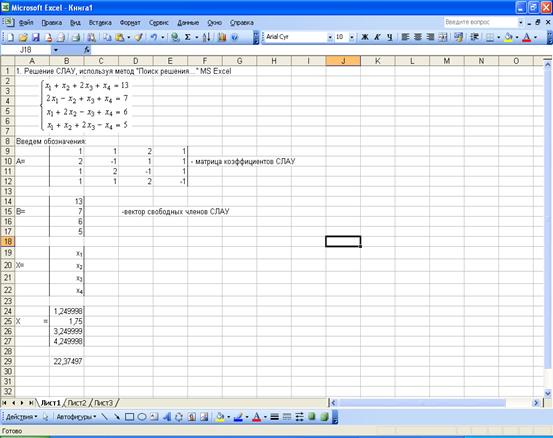Screen dimensions: 553x438
Task: Click the Действия drawing button
Action: pyautogui.click(x=22, y=417)
